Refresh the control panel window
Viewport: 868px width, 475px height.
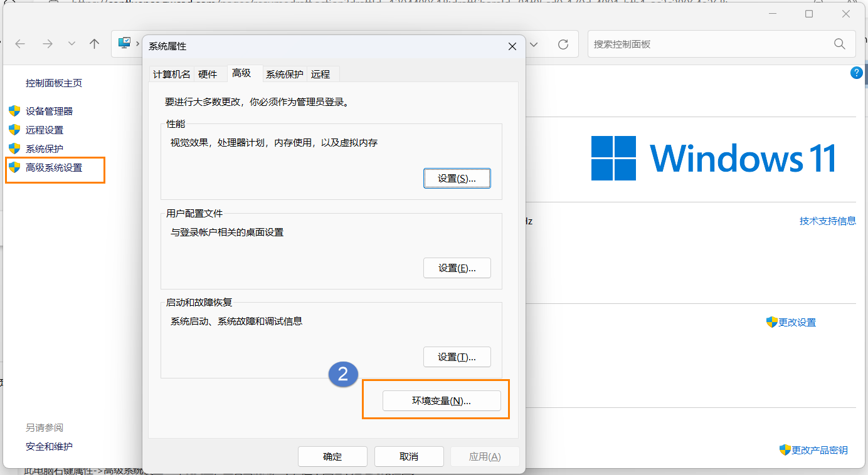pyautogui.click(x=563, y=44)
